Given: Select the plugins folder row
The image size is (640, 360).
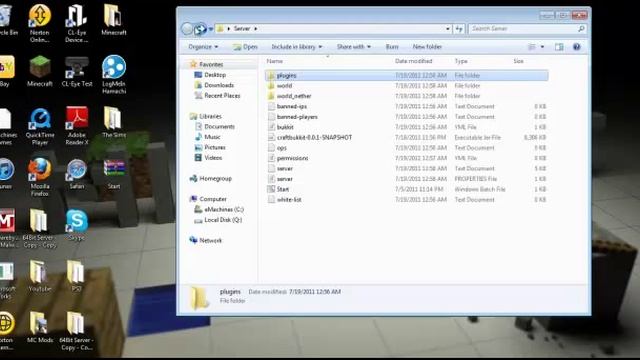Looking at the screenshot, I should 407,76.
